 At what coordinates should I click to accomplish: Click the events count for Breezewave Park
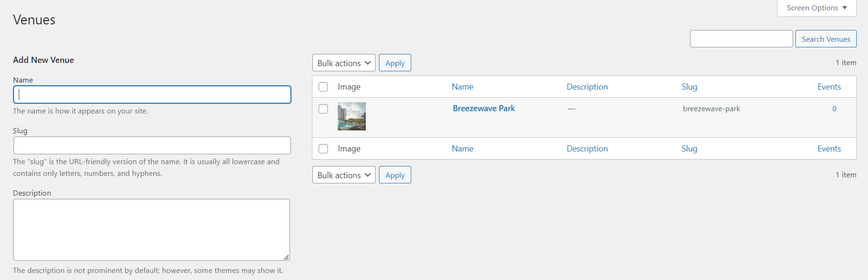[834, 109]
